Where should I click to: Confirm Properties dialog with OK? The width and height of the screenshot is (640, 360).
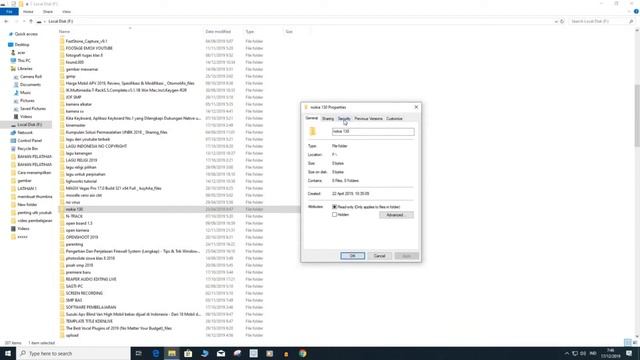[353, 256]
